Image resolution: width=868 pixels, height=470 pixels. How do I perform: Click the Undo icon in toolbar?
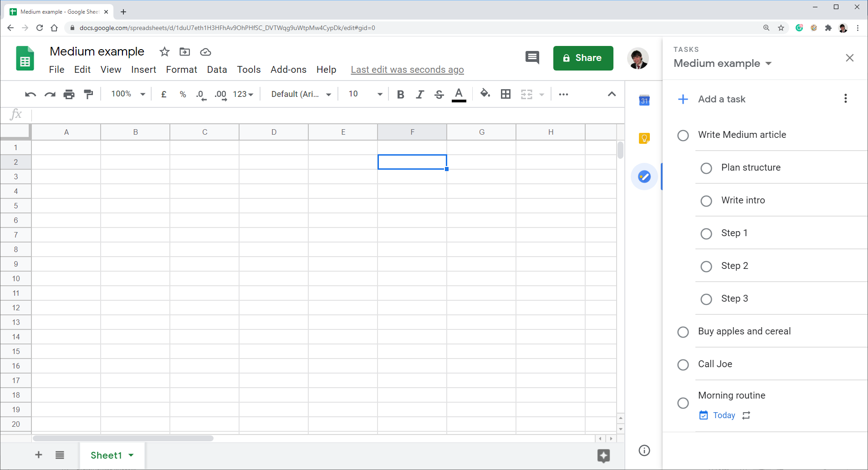pyautogui.click(x=31, y=94)
